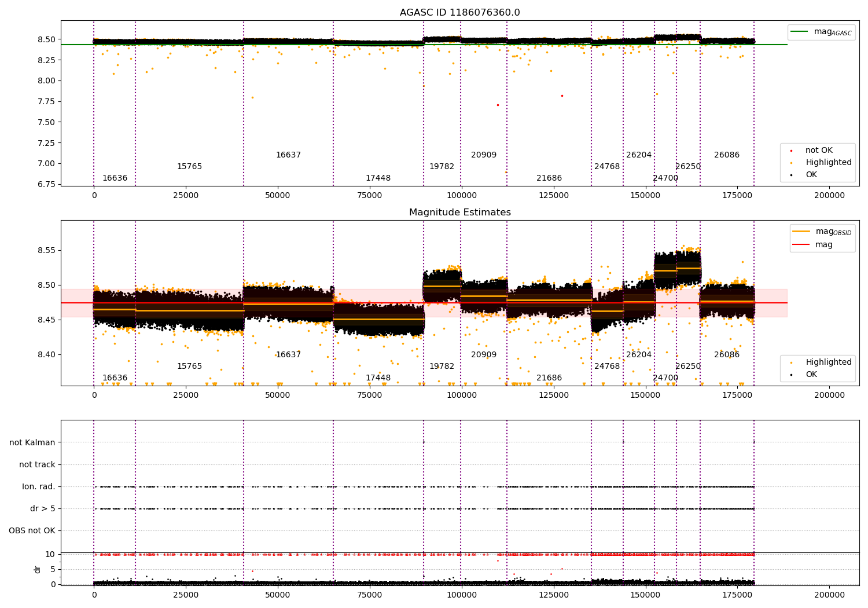
Task: Click the 8.25 y-axis tick in top plot
Action: pyautogui.click(x=46, y=60)
